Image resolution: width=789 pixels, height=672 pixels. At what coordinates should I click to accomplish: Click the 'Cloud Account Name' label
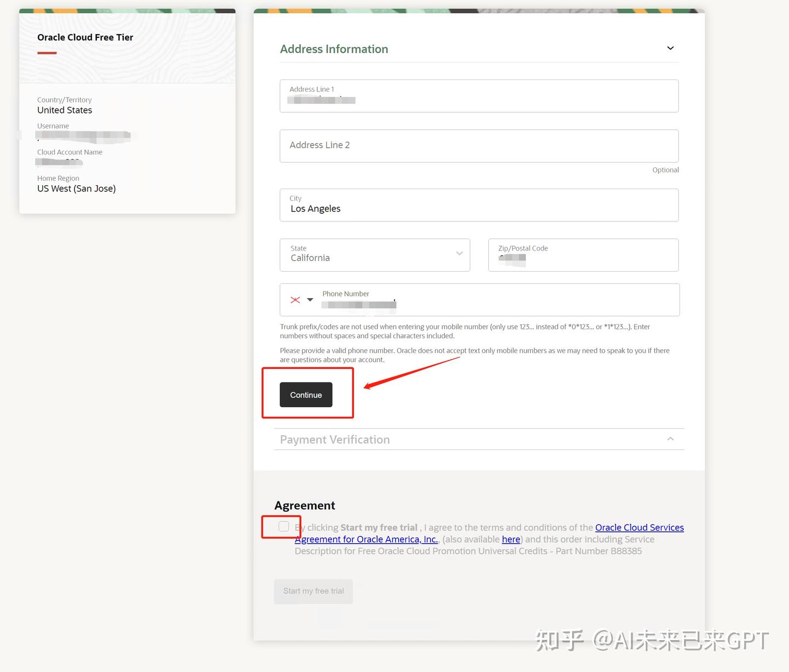(x=70, y=152)
